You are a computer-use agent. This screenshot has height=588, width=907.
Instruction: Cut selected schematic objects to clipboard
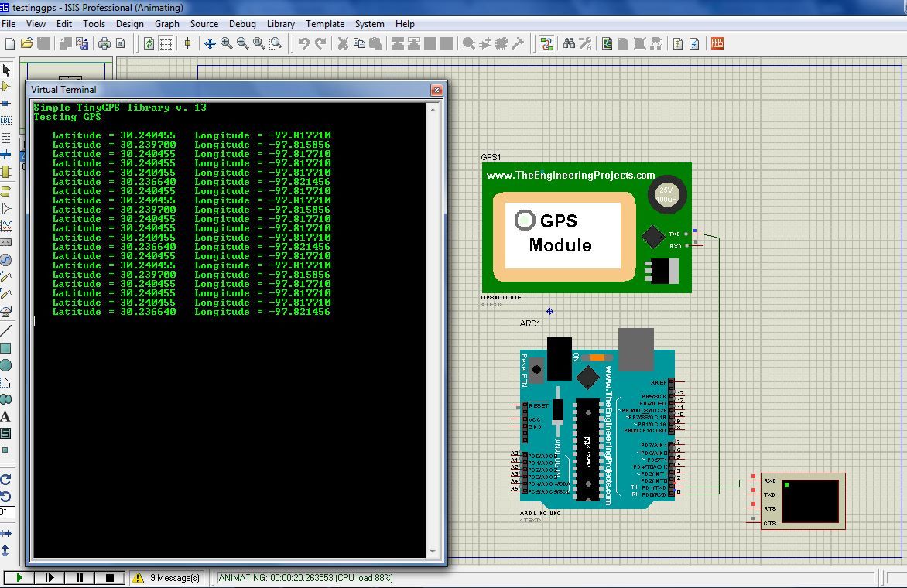[x=343, y=43]
